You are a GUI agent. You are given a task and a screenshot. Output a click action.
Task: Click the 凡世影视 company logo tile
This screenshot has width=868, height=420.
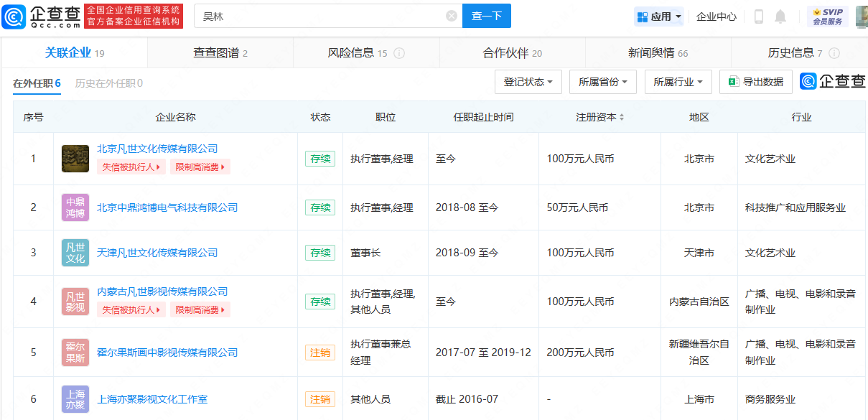click(x=75, y=302)
